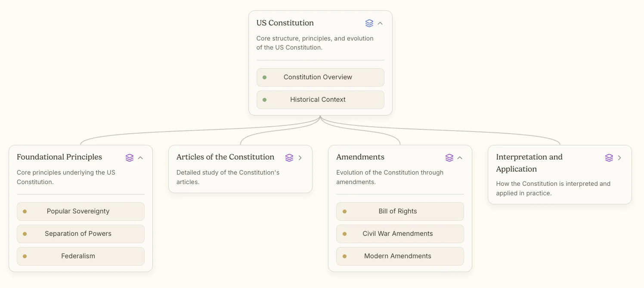This screenshot has width=644, height=288.
Task: Click the layers icon on Amendments card
Action: point(449,158)
